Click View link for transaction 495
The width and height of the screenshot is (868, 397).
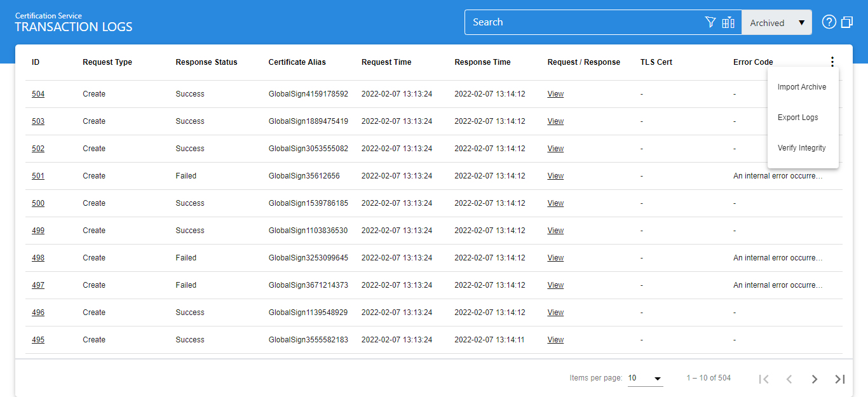[x=555, y=340]
